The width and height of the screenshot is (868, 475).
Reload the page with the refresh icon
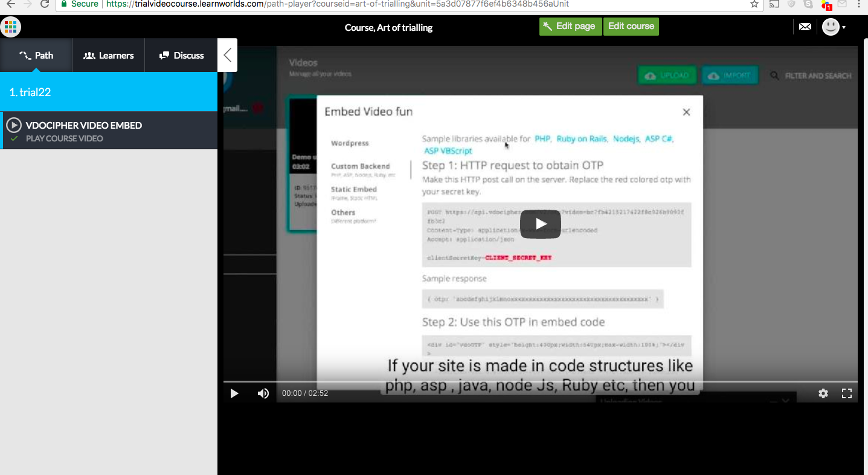point(45,4)
